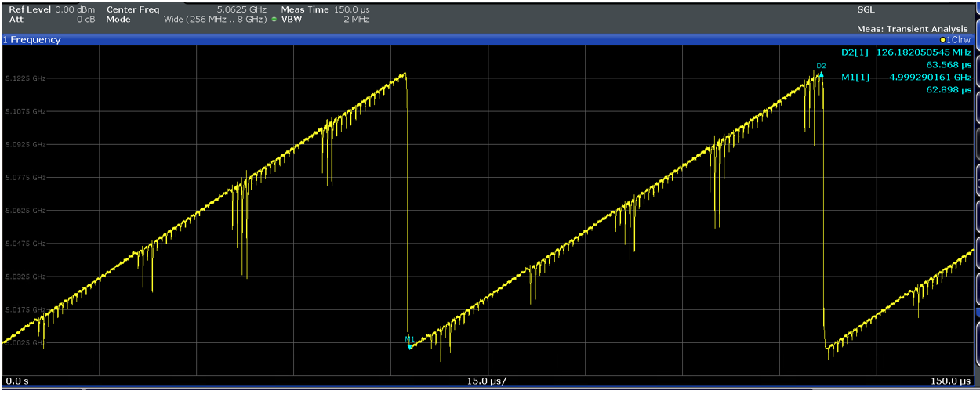The width and height of the screenshot is (980, 394).
Task: Click the D2[1] 126.182050545 MHz marker readout
Action: click(906, 52)
